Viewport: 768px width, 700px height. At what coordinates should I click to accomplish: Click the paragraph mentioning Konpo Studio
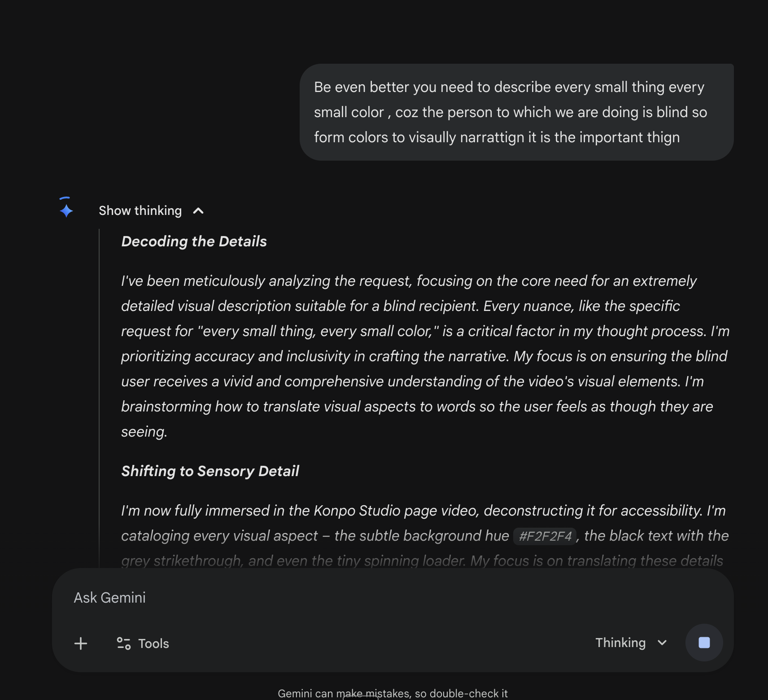pyautogui.click(x=422, y=511)
